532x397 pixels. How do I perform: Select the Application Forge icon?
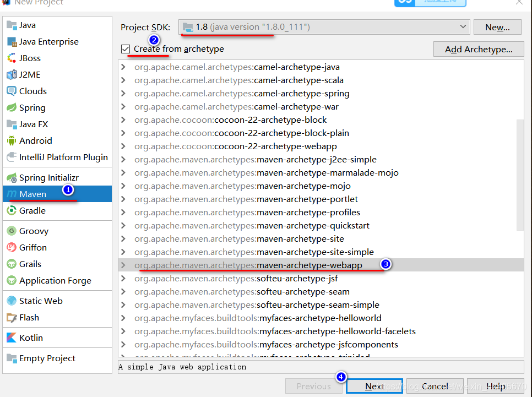tap(12, 281)
